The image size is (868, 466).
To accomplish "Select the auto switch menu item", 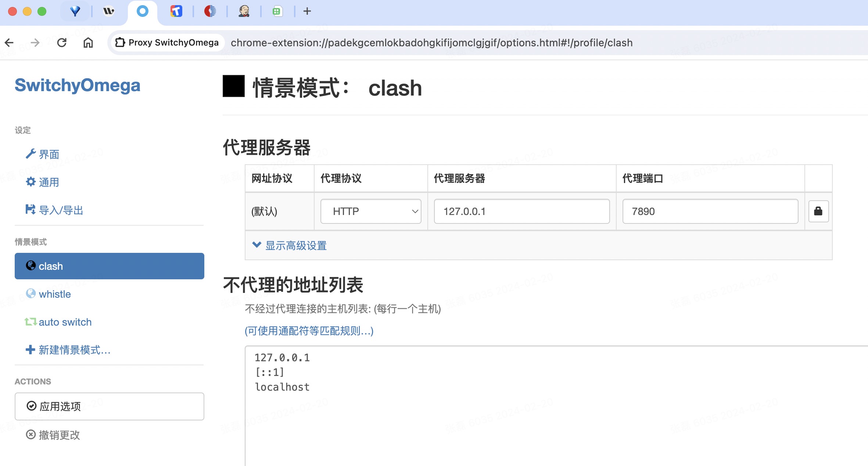I will click(65, 321).
